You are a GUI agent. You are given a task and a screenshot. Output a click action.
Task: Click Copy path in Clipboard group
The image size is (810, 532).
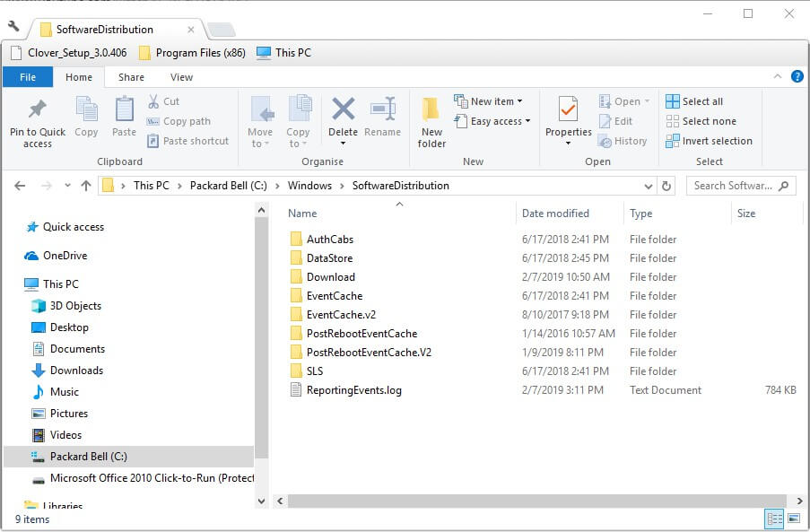tap(179, 121)
